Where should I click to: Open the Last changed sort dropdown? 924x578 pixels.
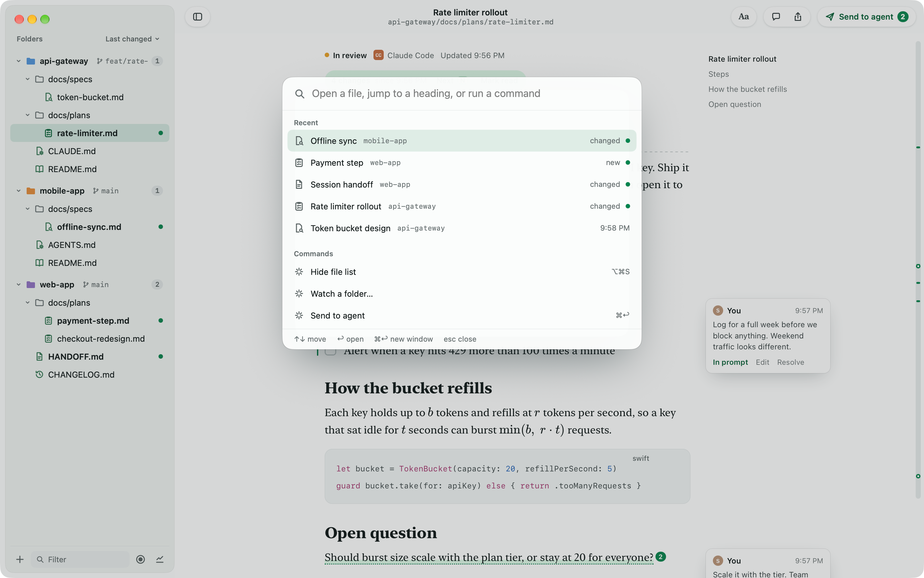[x=133, y=39]
